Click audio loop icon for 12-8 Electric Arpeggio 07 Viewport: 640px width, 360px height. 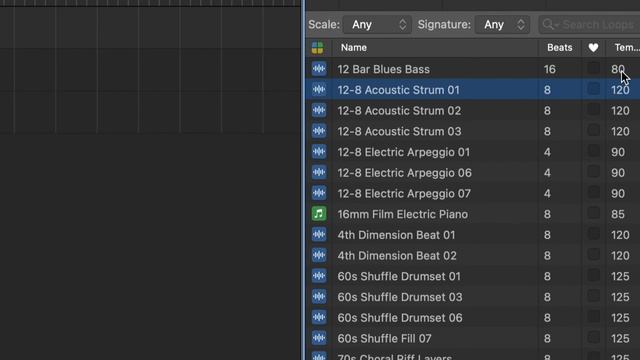pyautogui.click(x=319, y=193)
